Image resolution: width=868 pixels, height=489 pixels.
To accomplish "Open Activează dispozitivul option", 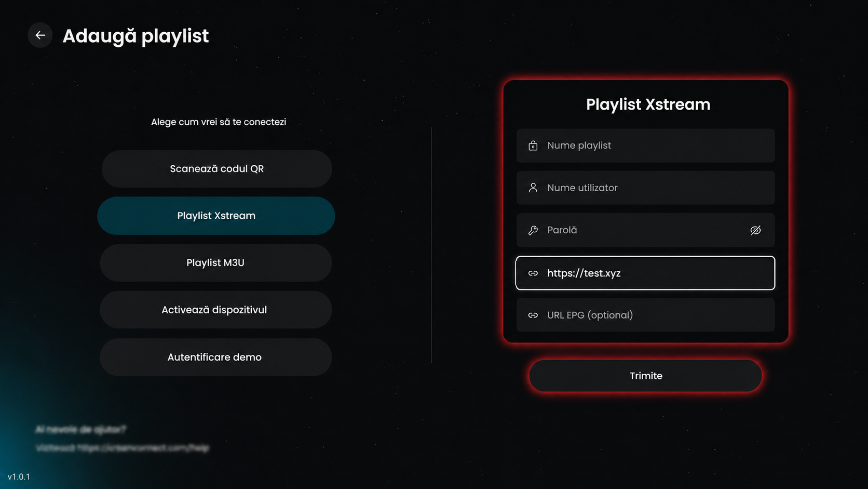I will pos(215,310).
